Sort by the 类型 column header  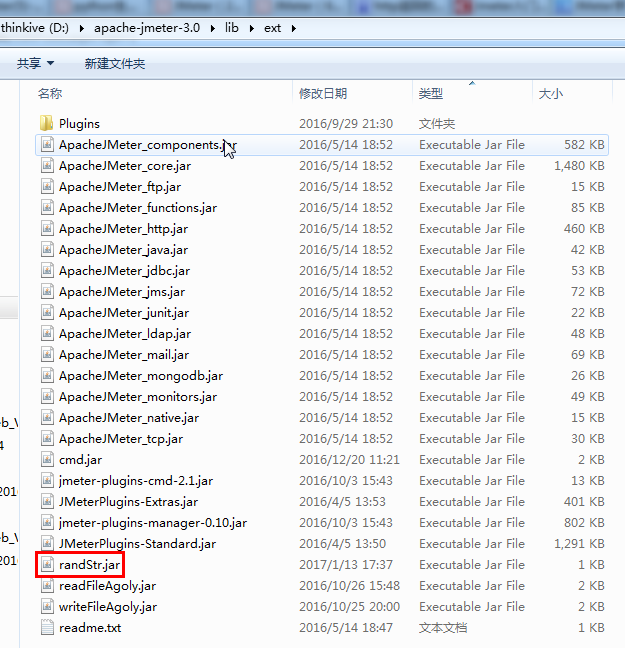click(430, 93)
